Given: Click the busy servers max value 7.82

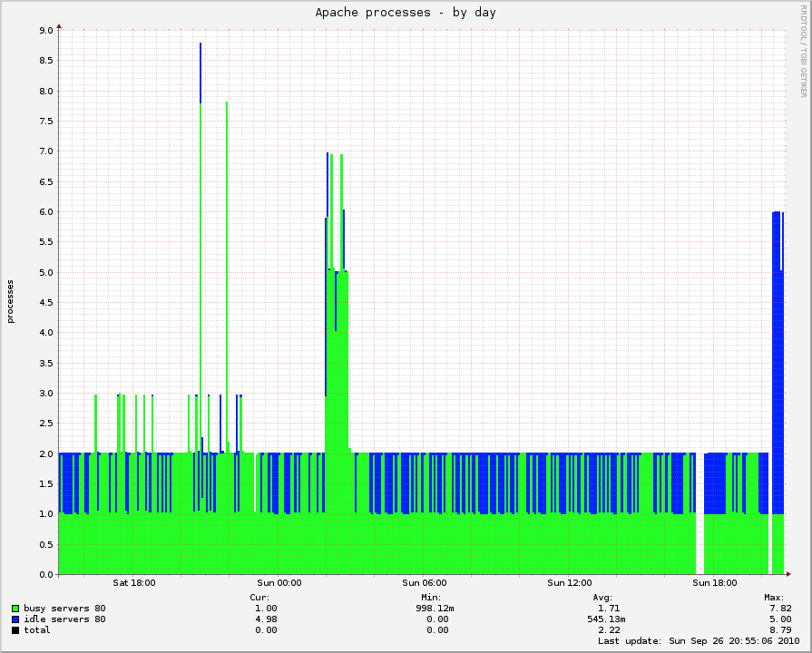Looking at the screenshot, I should click(x=780, y=609).
